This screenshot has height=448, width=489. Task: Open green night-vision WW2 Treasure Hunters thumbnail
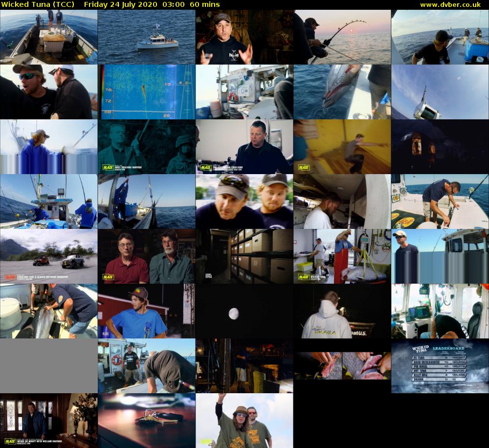coord(147,147)
